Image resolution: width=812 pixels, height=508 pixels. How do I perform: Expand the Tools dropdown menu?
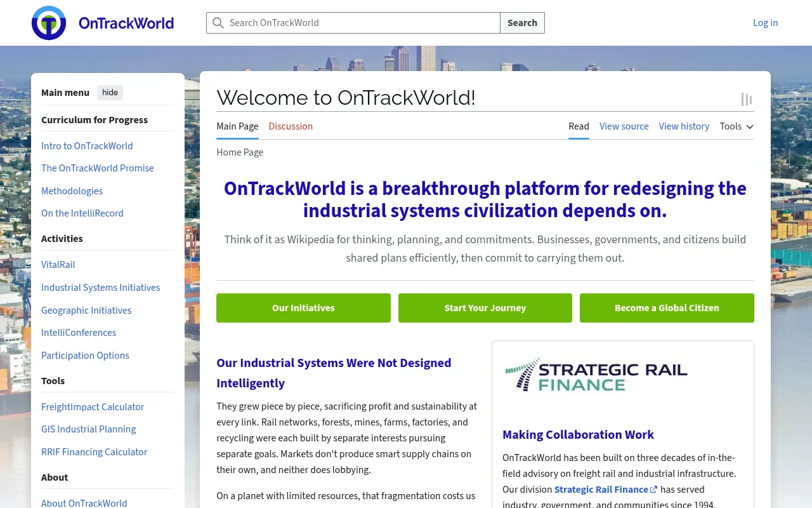click(737, 126)
